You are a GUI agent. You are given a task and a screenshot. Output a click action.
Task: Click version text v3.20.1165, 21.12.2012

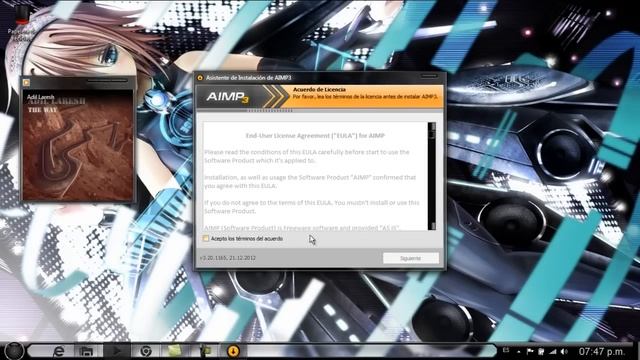coord(228,258)
